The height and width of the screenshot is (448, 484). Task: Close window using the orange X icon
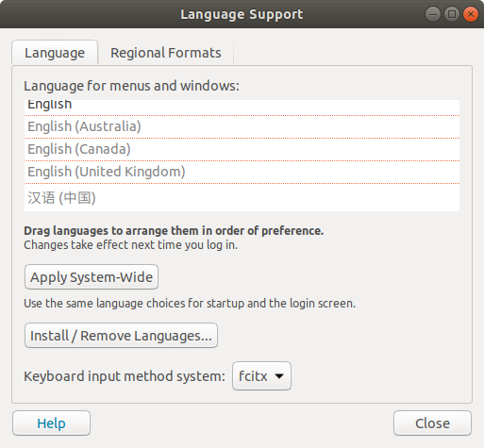coord(471,14)
